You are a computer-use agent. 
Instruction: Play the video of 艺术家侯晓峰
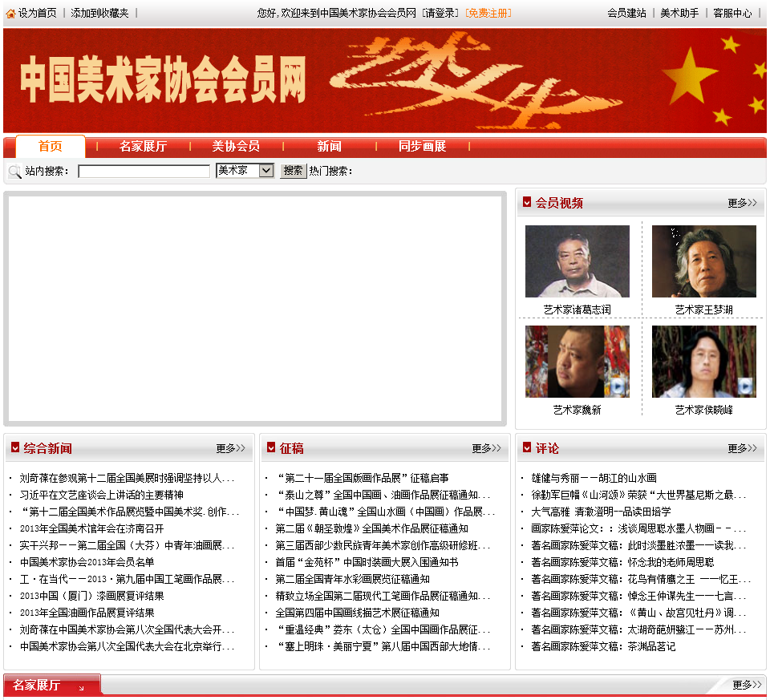(745, 386)
